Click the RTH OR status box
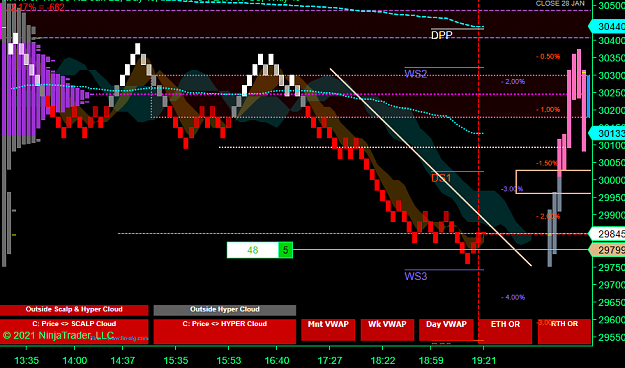The image size is (625, 368). pos(564,331)
